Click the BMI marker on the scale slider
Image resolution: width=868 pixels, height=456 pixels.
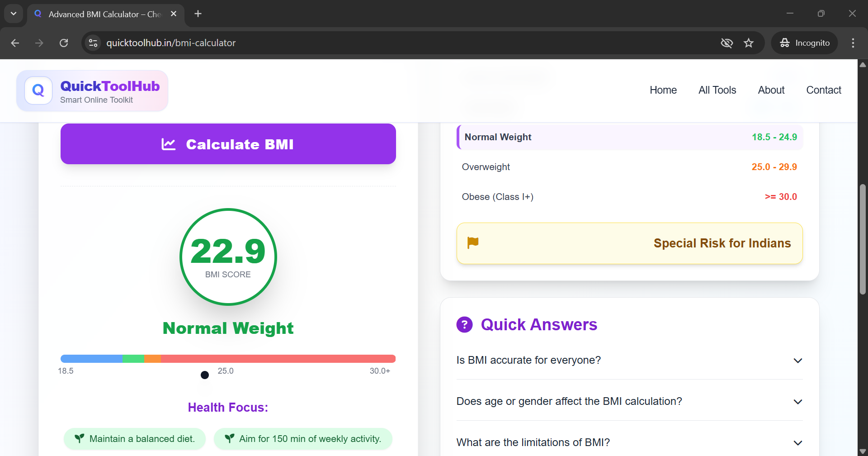click(204, 375)
